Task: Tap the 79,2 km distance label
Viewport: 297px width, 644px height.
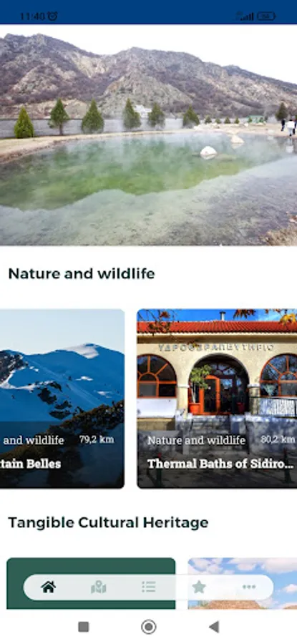Action: point(97,439)
